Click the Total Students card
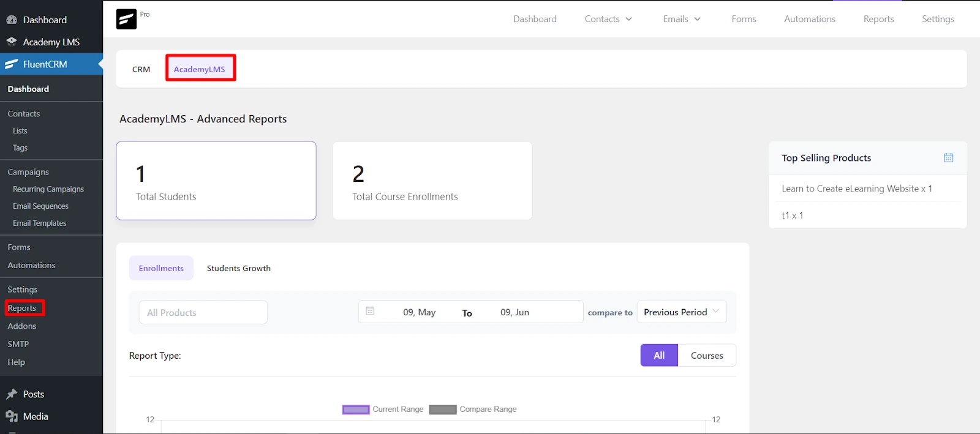Image resolution: width=980 pixels, height=434 pixels. click(x=216, y=181)
